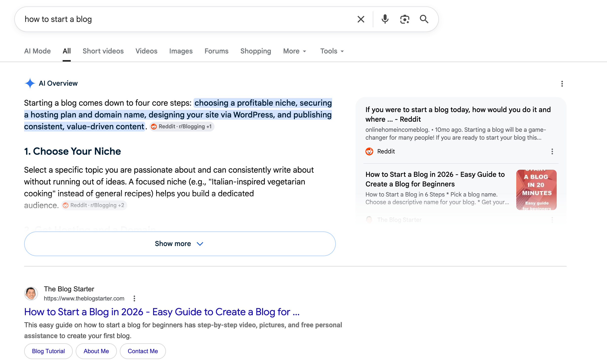Open three-dot menu beside theblogstarter.com URL

click(134, 298)
